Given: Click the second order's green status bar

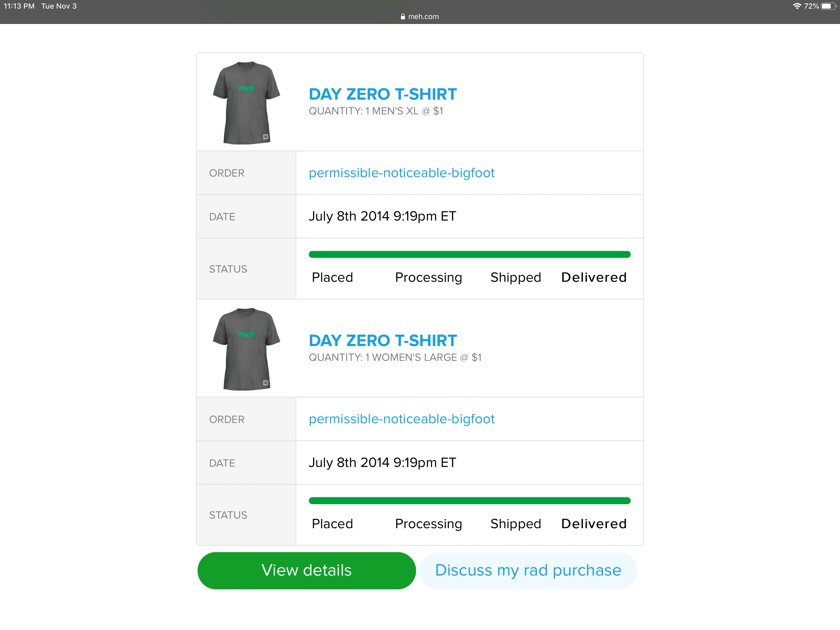Looking at the screenshot, I should [x=470, y=501].
